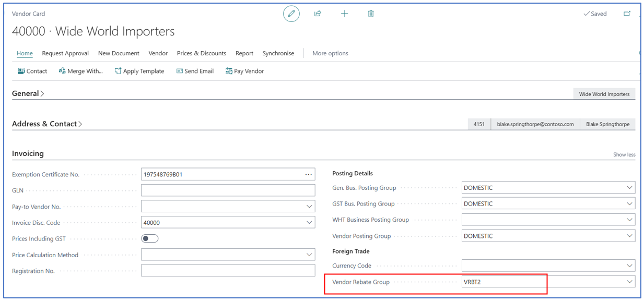Open Vendor Rebate Group dropdown

[629, 282]
